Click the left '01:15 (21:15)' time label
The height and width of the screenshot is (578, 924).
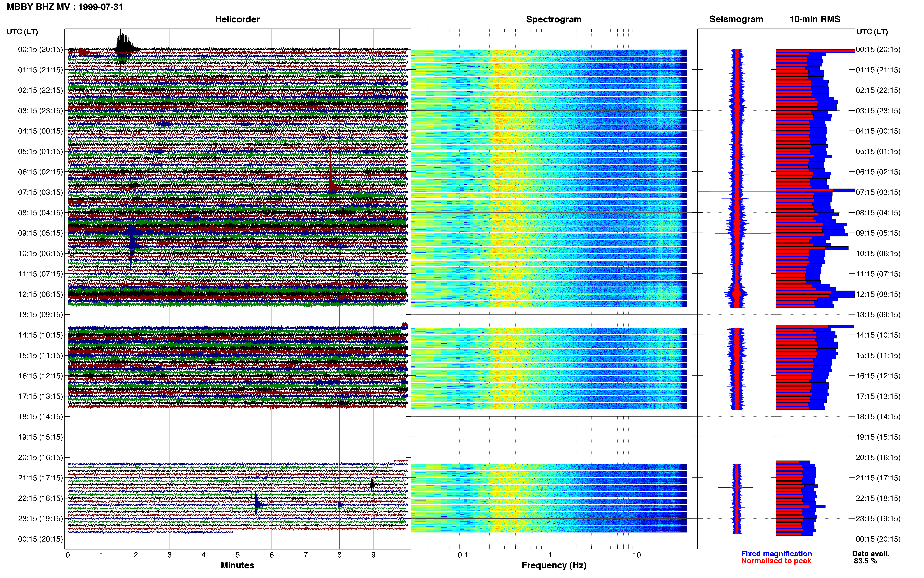pyautogui.click(x=40, y=70)
